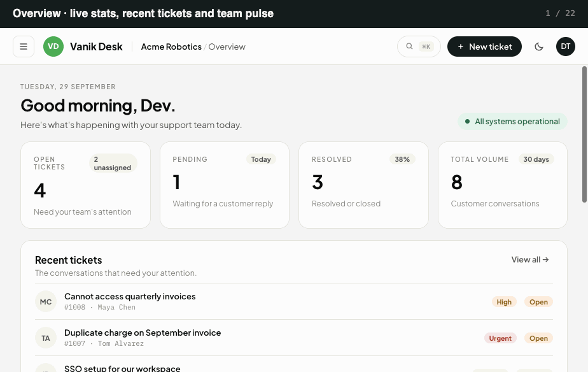Screen dimensions: 588x372
Task: Create a ticket with New ticket button
Action: (x=484, y=46)
